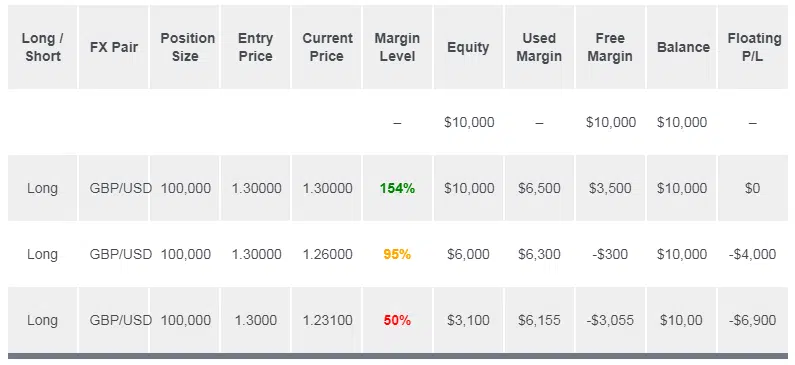
Task: Click the 1.23100 current price cell
Action: tap(327, 320)
